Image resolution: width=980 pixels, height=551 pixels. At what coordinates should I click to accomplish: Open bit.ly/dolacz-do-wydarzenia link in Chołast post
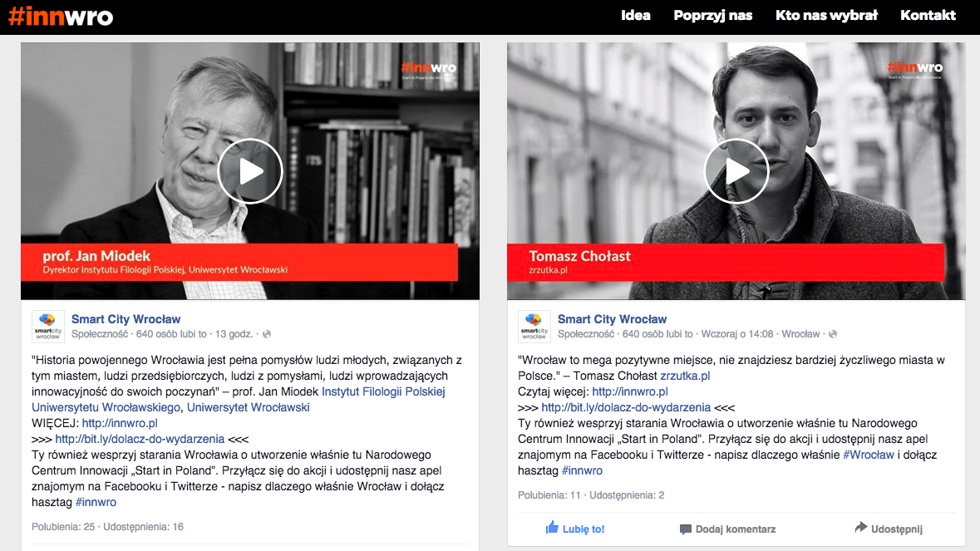point(626,407)
